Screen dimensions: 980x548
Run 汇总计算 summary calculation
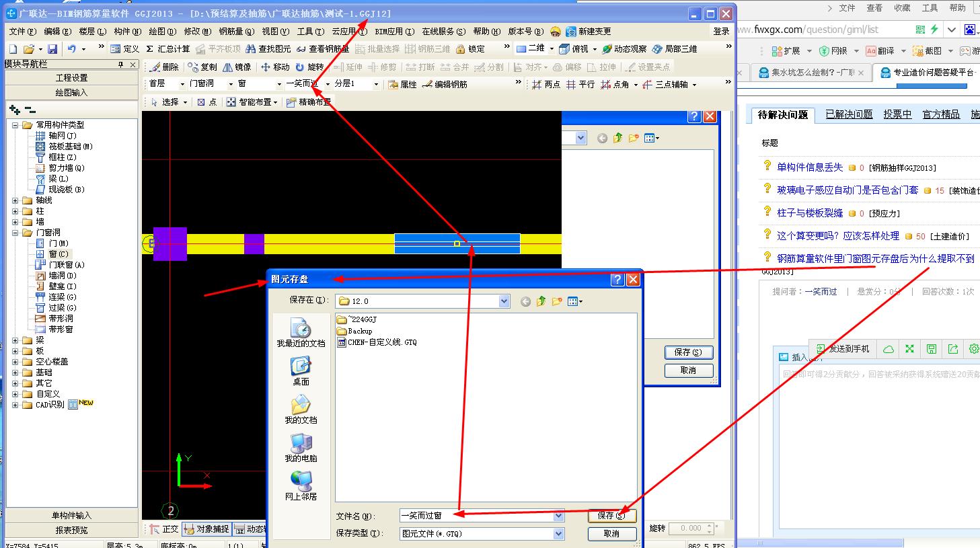(168, 49)
